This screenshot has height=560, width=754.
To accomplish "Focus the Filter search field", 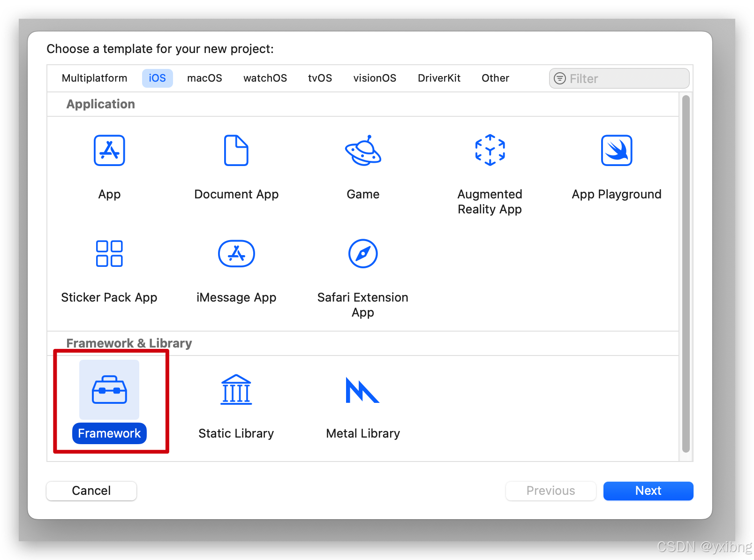I will pos(619,78).
